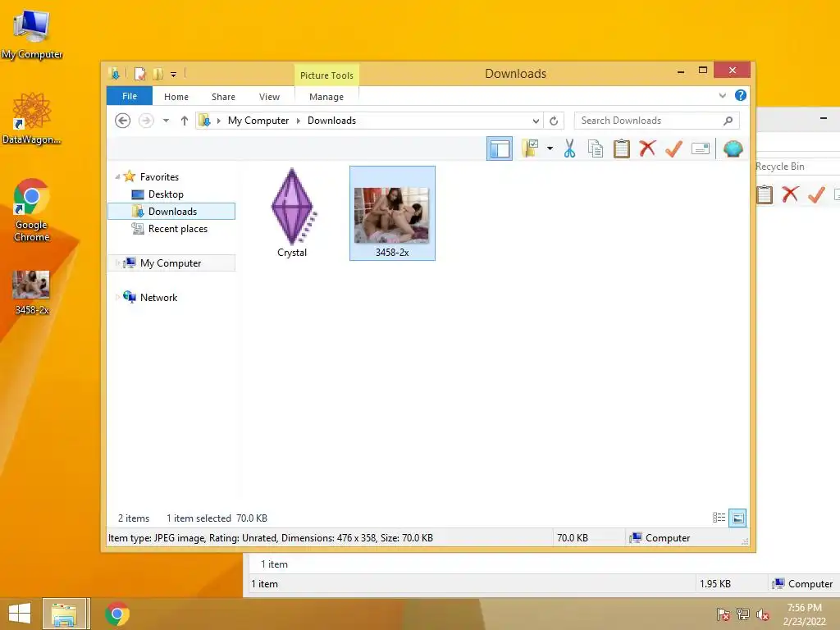Open Help with the blue question mark
The width and height of the screenshot is (840, 630).
[741, 95]
